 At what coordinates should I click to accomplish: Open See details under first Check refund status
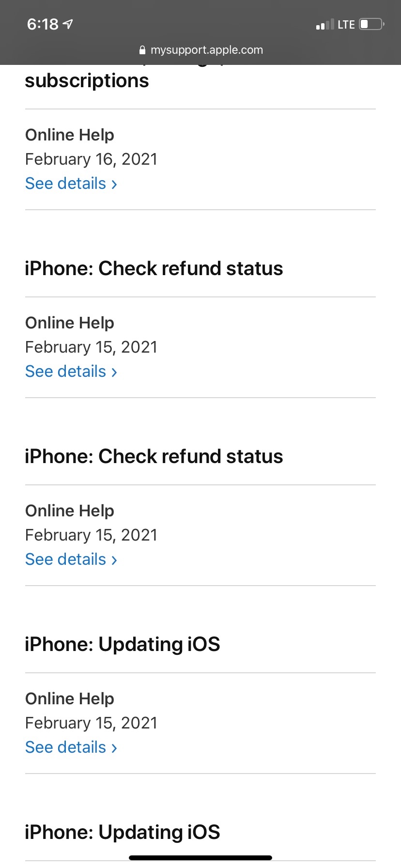(x=66, y=372)
